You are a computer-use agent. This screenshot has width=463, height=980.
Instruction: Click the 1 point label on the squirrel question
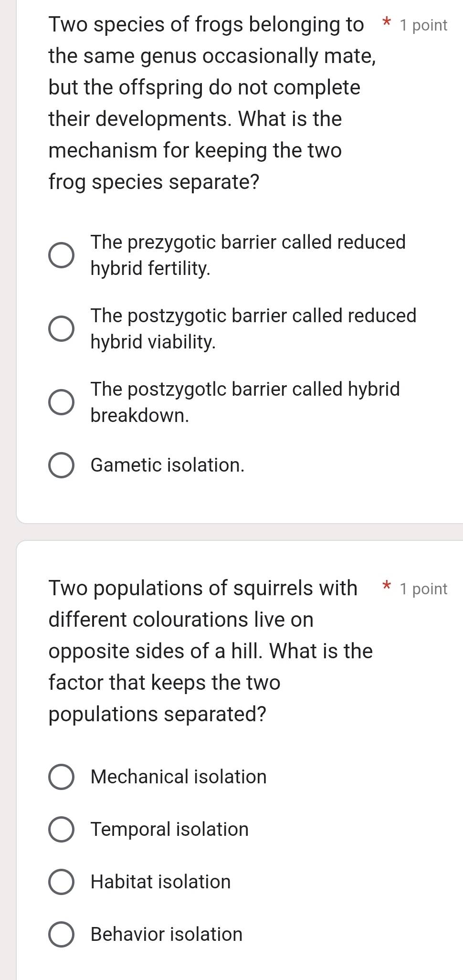click(x=423, y=589)
